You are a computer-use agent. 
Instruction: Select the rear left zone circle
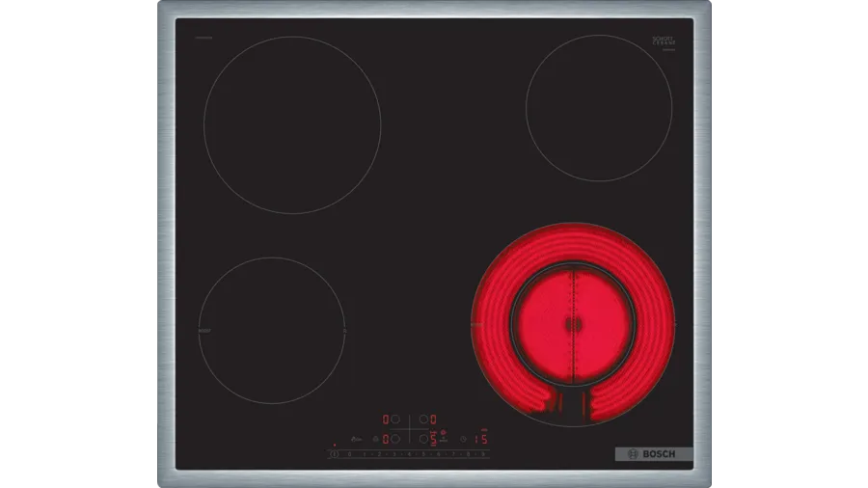pos(395,420)
